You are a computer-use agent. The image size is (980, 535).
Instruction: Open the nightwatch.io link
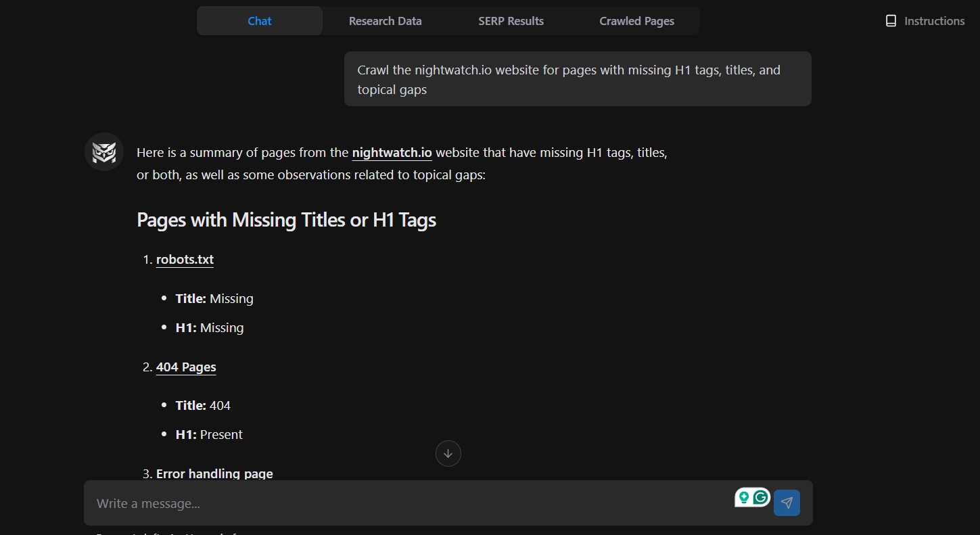click(x=392, y=153)
